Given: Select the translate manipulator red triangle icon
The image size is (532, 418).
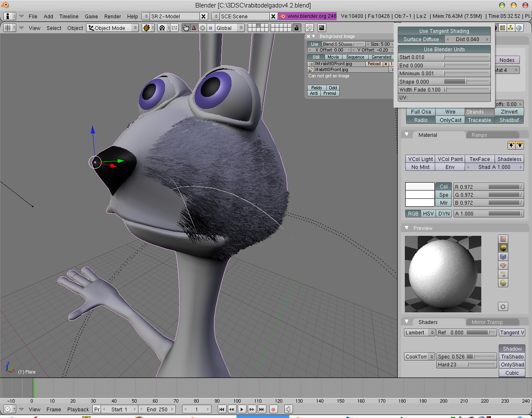Looking at the screenshot, I should 194,28.
